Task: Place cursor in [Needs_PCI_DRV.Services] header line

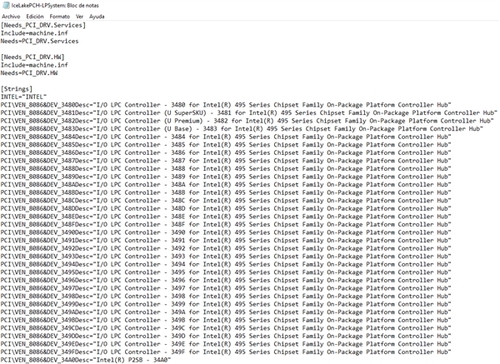Action: click(43, 25)
